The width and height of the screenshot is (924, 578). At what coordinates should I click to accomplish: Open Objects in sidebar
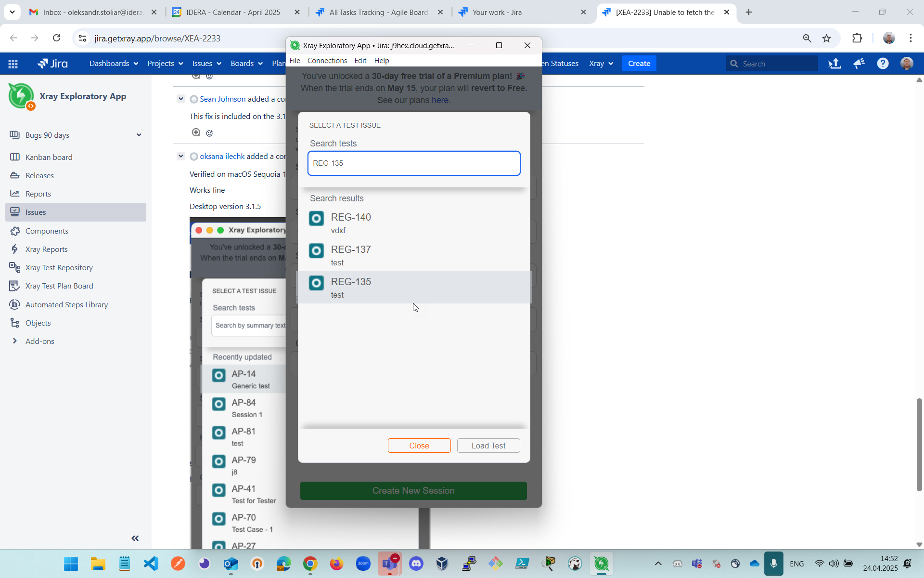pyautogui.click(x=38, y=323)
